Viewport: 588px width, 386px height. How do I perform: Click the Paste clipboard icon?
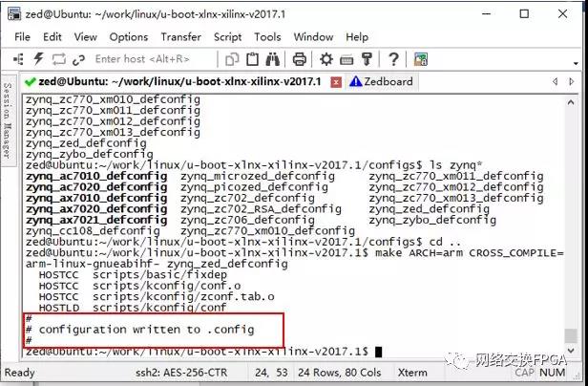pos(252,59)
